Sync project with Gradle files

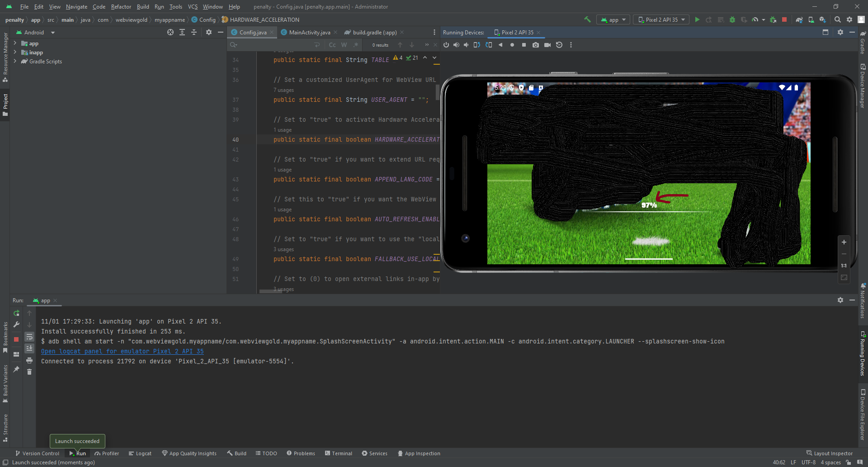pyautogui.click(x=799, y=19)
